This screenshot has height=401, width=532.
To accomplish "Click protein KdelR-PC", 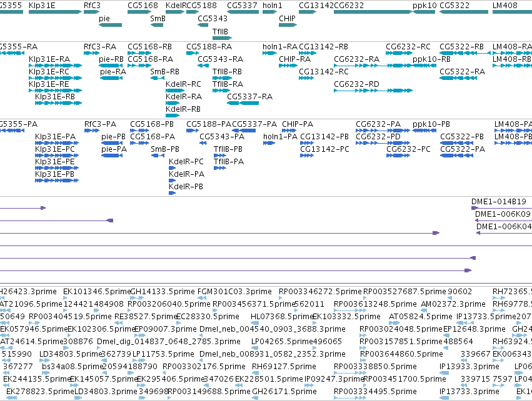I will [173, 168].
